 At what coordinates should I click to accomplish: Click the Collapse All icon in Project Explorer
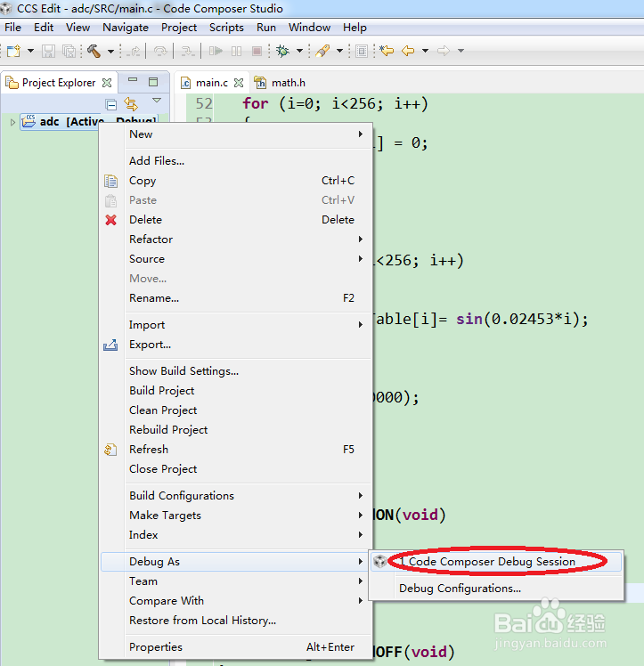coord(110,104)
